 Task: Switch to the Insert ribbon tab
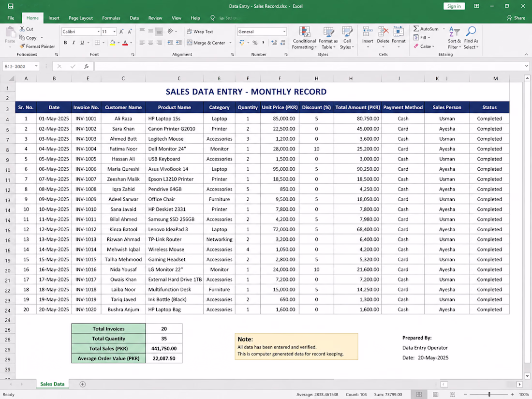[x=54, y=18]
